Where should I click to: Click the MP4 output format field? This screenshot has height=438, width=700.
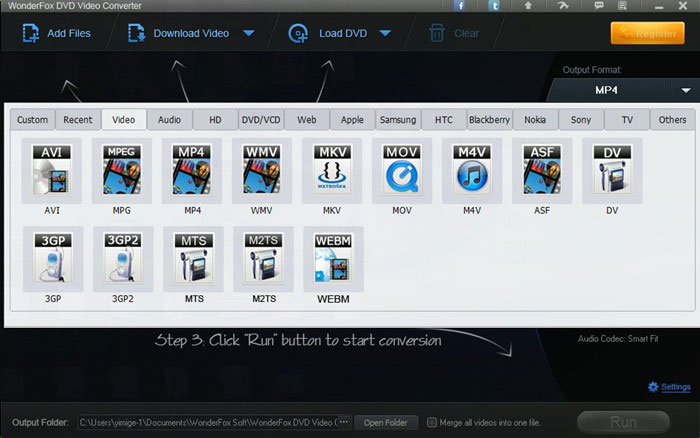click(x=609, y=90)
